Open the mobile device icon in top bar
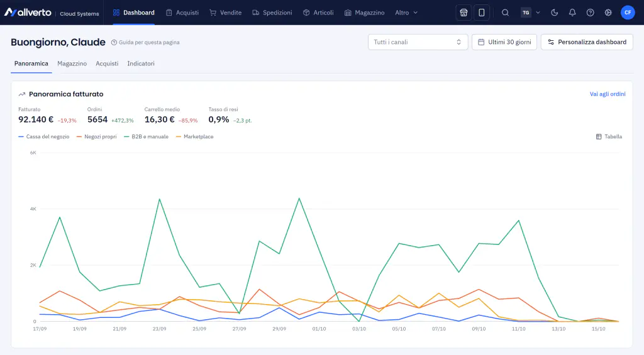This screenshot has height=355, width=644. click(481, 13)
